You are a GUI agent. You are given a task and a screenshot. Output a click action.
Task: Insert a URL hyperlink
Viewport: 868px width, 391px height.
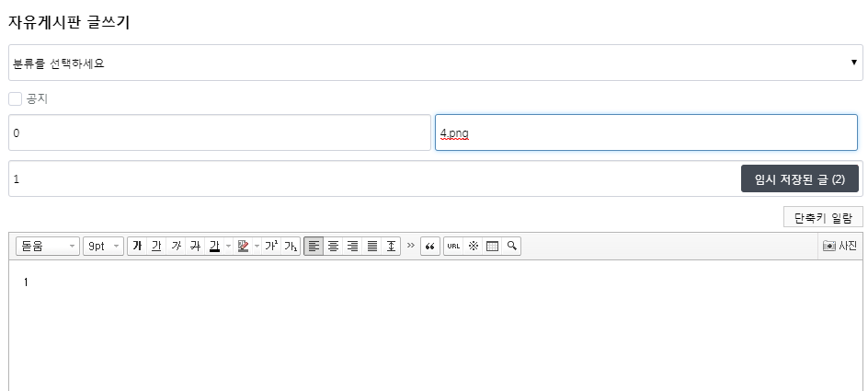coord(453,246)
